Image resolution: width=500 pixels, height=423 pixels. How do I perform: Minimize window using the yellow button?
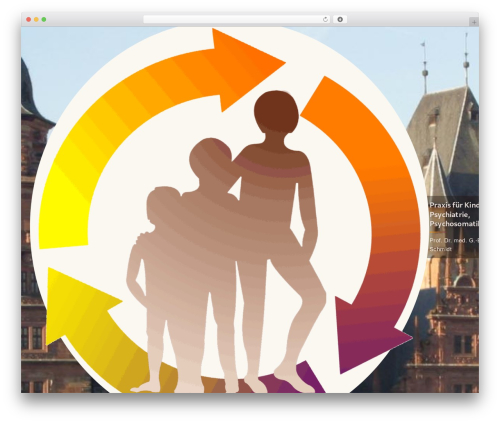pyautogui.click(x=36, y=20)
